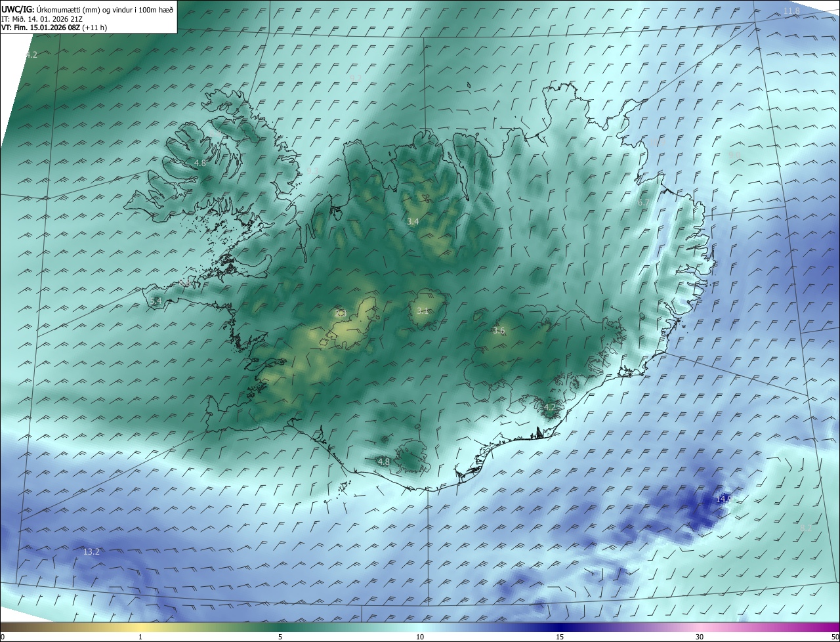Click the 'UWC/IG: Úrkomumætti (mm)' title line

pyautogui.click(x=88, y=9)
